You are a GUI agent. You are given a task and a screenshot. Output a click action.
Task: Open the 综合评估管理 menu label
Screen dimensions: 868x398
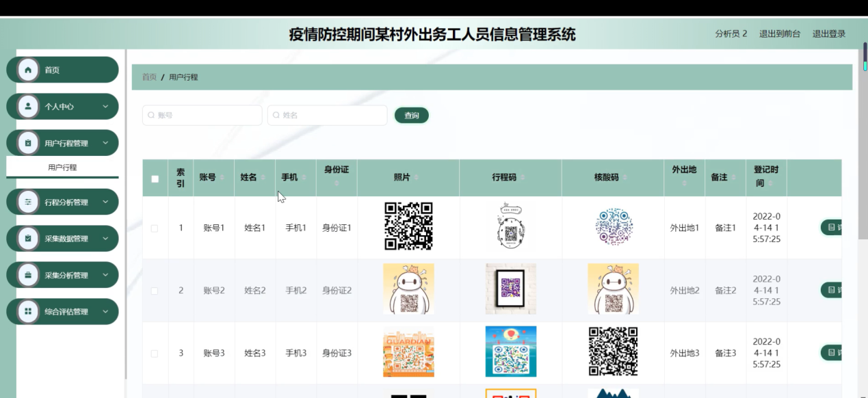pos(66,312)
